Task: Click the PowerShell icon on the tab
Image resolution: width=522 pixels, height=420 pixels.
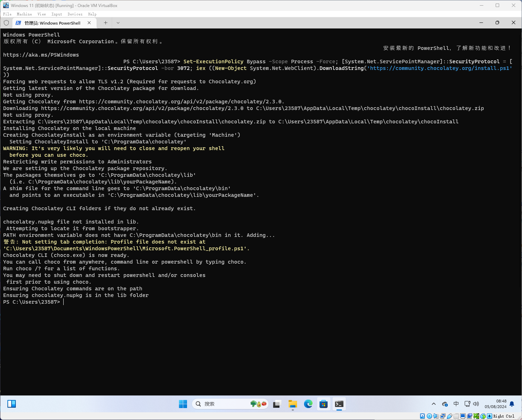Action: (18, 23)
